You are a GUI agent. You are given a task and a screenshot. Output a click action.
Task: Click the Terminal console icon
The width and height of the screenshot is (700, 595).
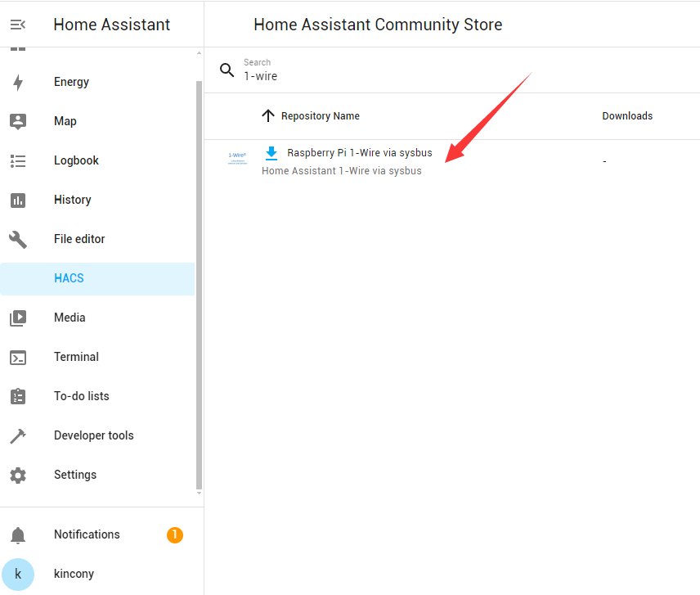click(18, 357)
